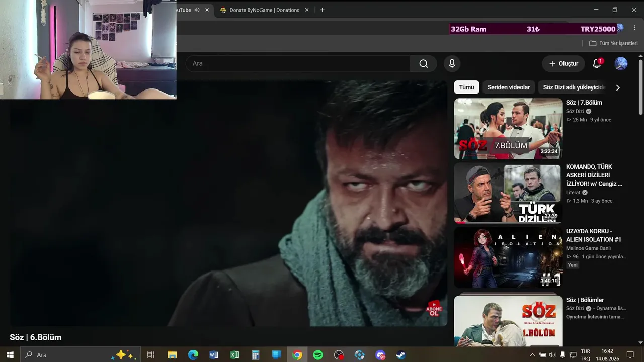
Task: Click the microphone icon in system tray
Action: (x=562, y=355)
